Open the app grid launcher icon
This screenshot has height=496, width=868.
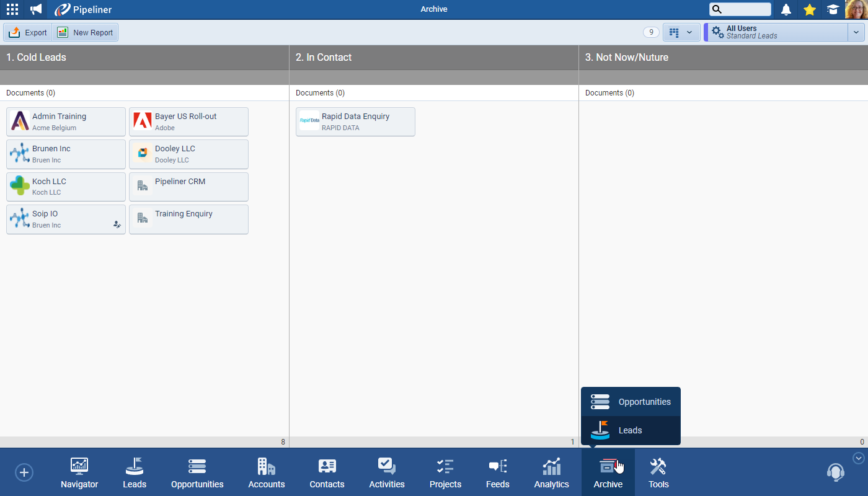pyautogui.click(x=12, y=9)
